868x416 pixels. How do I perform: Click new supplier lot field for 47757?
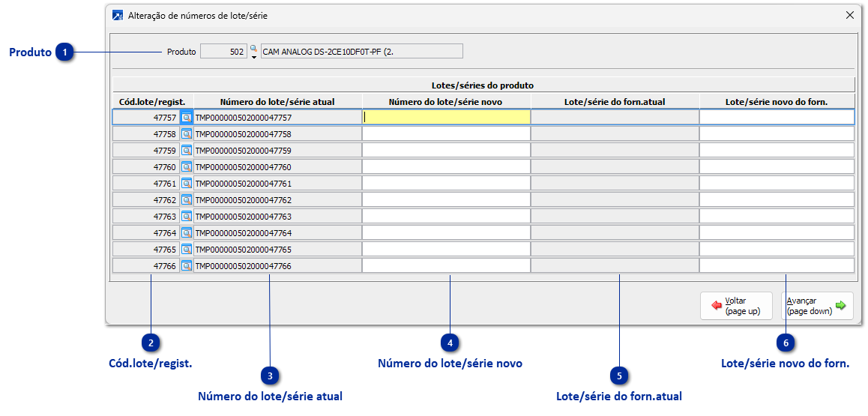click(x=777, y=117)
